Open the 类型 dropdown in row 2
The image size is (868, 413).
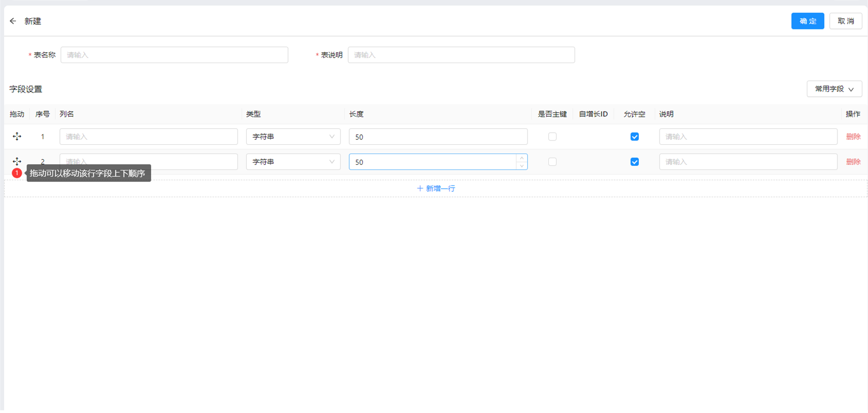click(x=293, y=162)
